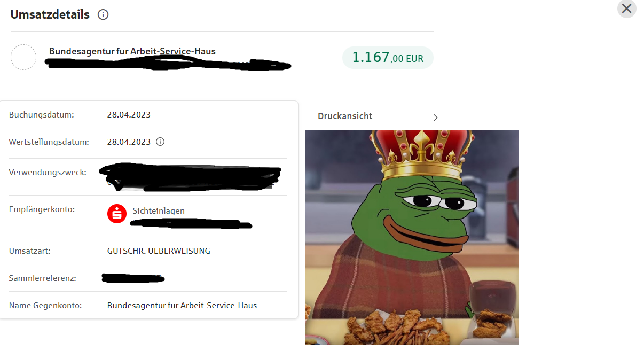The height and width of the screenshot is (351, 644).
Task: Close the Umsatzdetails dialog with X
Action: 626,9
